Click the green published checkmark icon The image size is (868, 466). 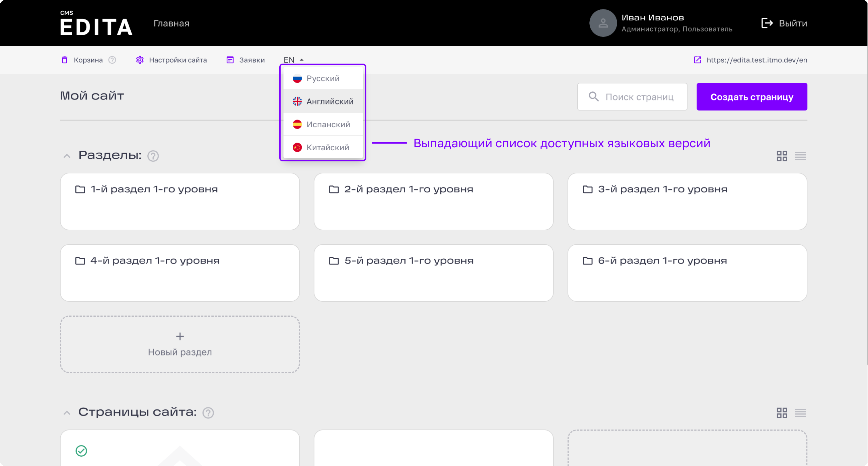(81, 451)
